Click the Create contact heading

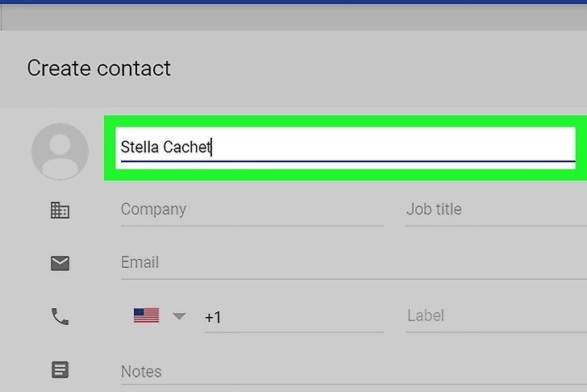coord(98,68)
